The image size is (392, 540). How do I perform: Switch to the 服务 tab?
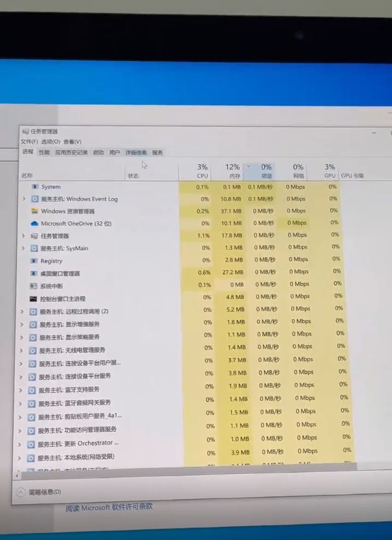(x=157, y=153)
